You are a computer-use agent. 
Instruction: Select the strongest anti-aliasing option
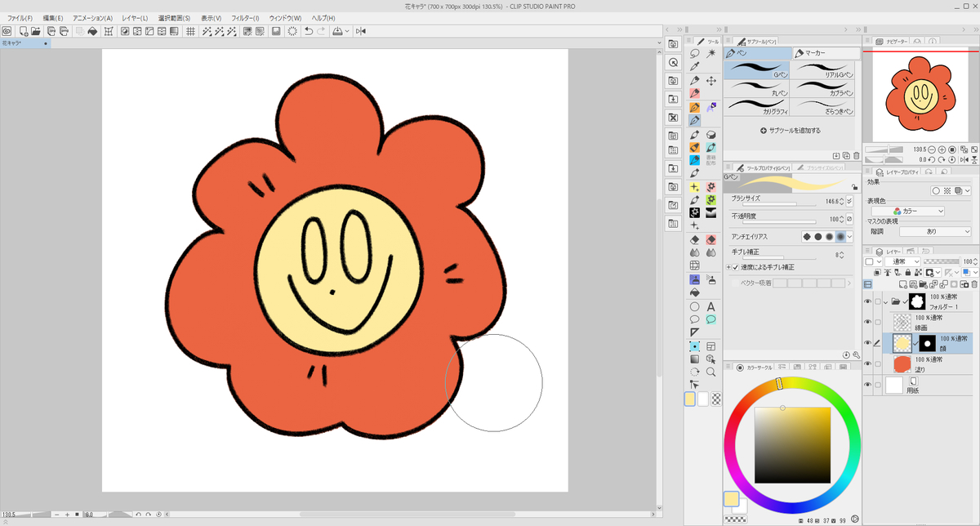840,236
